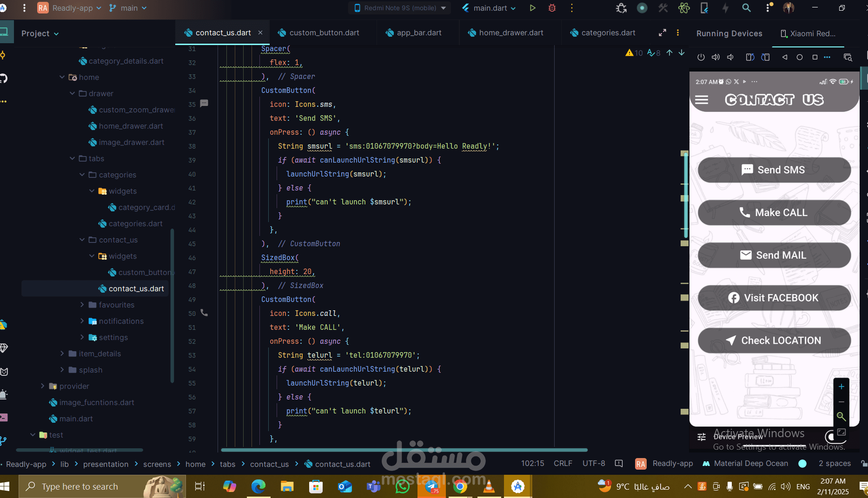
Task: Open the GitHub tool window in left sidebar
Action: point(4,78)
